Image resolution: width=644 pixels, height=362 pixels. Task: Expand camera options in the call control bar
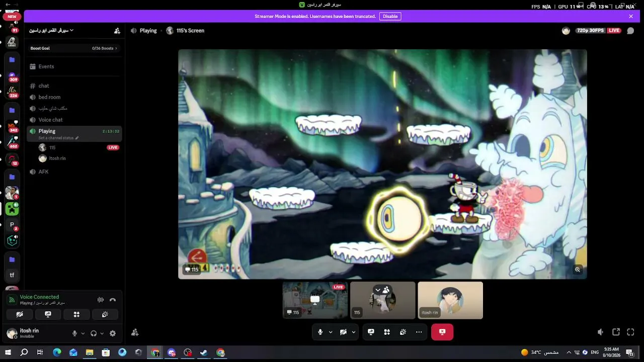click(354, 332)
